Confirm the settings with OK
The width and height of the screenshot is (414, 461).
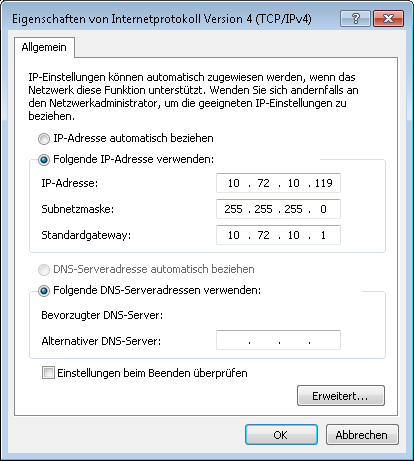pos(281,435)
